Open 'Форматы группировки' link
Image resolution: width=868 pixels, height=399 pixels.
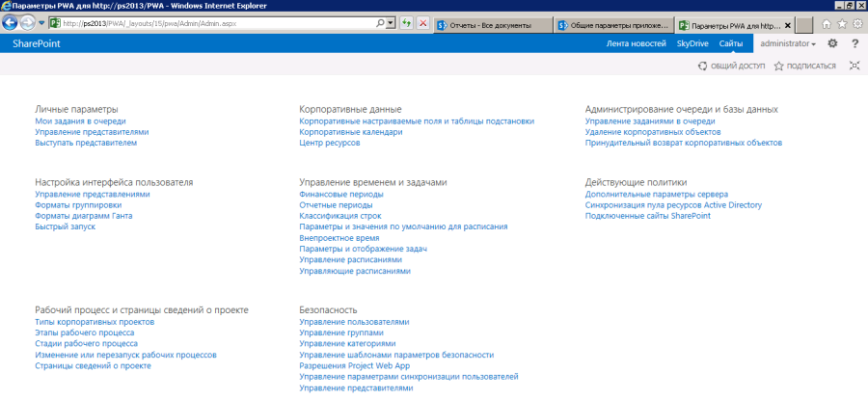[78, 205]
